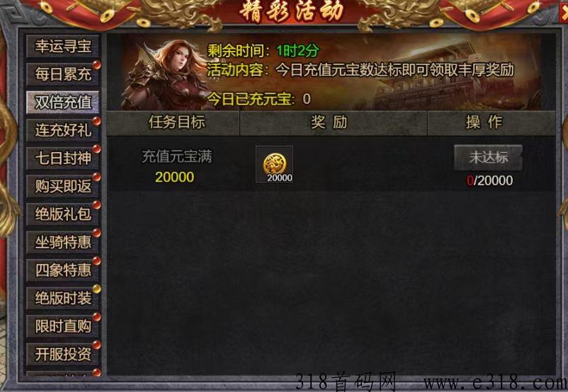This screenshot has width=568, height=392.
Task: Open the 绝版礼包 tab
Action: 62,214
